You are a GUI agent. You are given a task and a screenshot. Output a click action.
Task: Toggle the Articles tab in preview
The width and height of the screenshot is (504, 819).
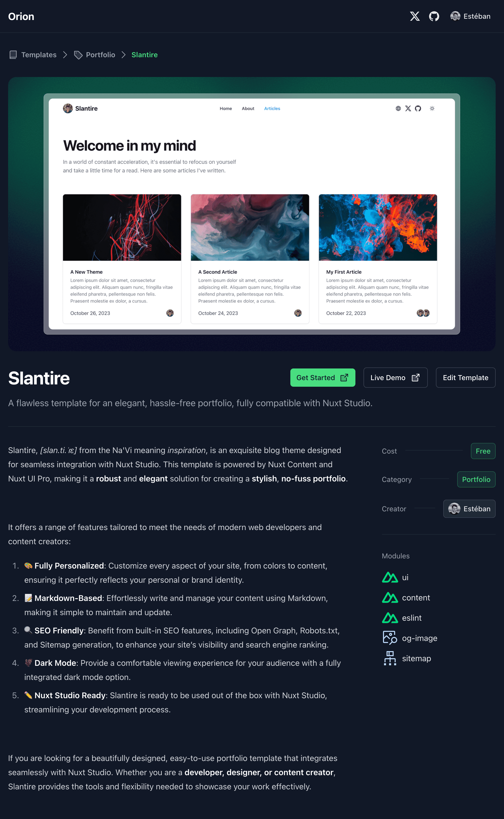point(272,108)
